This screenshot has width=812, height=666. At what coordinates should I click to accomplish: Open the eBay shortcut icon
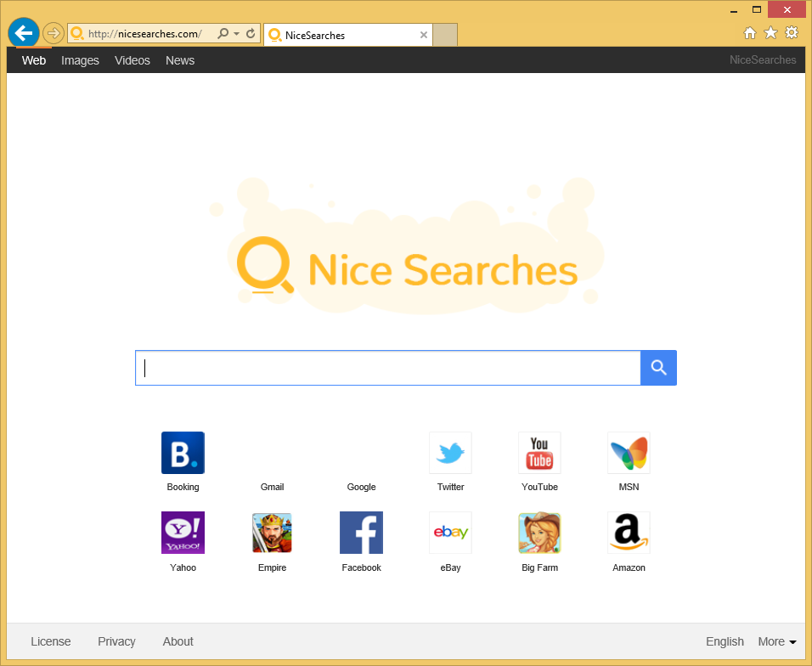(x=450, y=533)
